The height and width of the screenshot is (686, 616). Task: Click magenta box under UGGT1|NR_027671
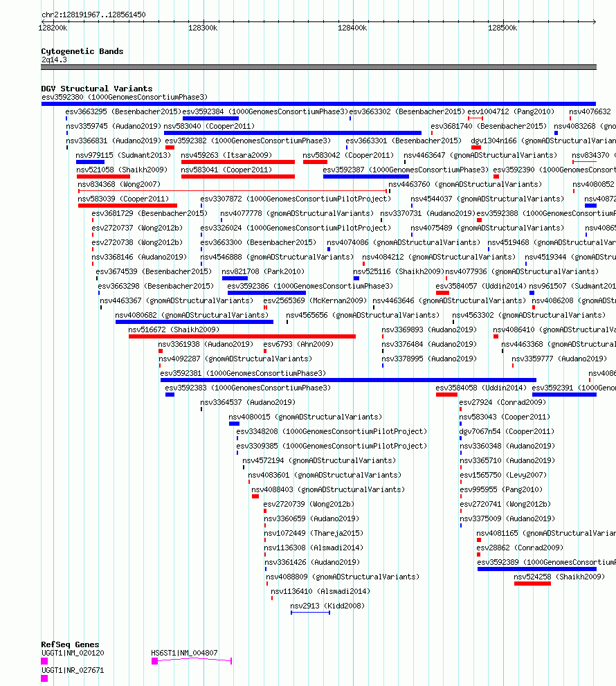click(44, 678)
